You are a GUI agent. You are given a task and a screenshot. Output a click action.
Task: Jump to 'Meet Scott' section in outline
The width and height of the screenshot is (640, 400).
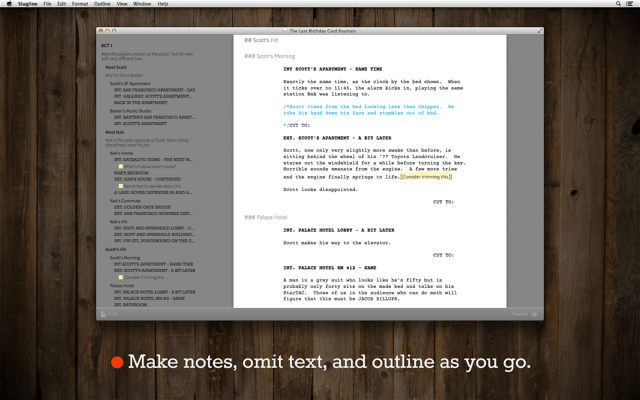(x=116, y=68)
